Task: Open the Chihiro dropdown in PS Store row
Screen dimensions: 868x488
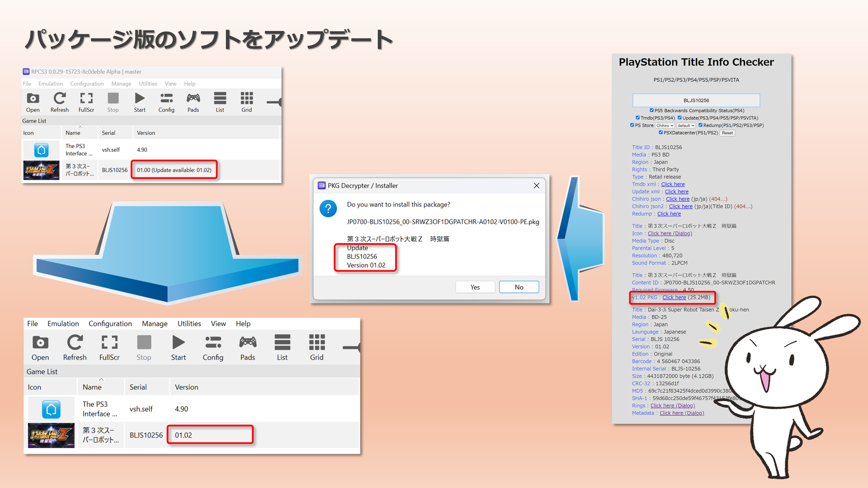Action: coord(665,125)
